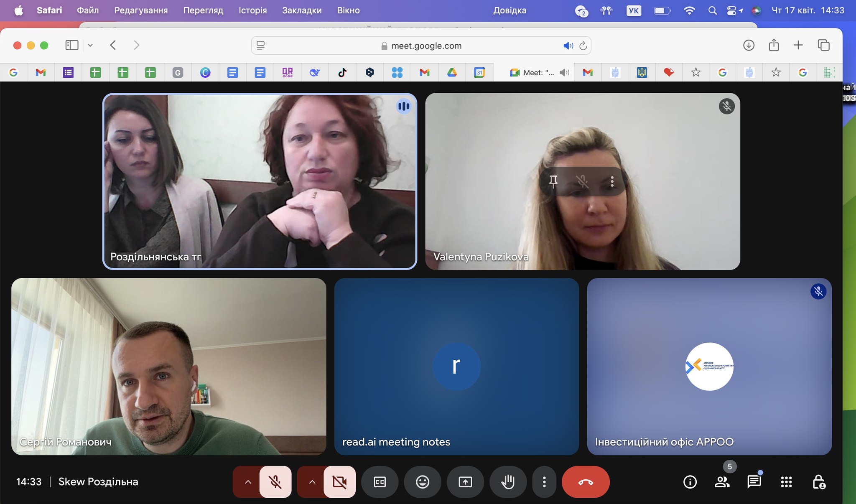This screenshot has height=504, width=856.
Task: Open meeting details info icon
Action: click(x=690, y=482)
